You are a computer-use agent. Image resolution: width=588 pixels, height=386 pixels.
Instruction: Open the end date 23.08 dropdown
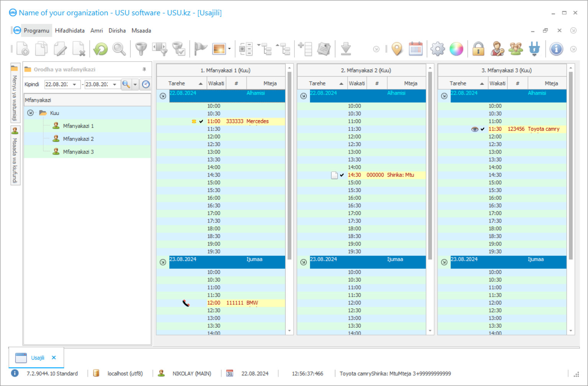point(114,84)
